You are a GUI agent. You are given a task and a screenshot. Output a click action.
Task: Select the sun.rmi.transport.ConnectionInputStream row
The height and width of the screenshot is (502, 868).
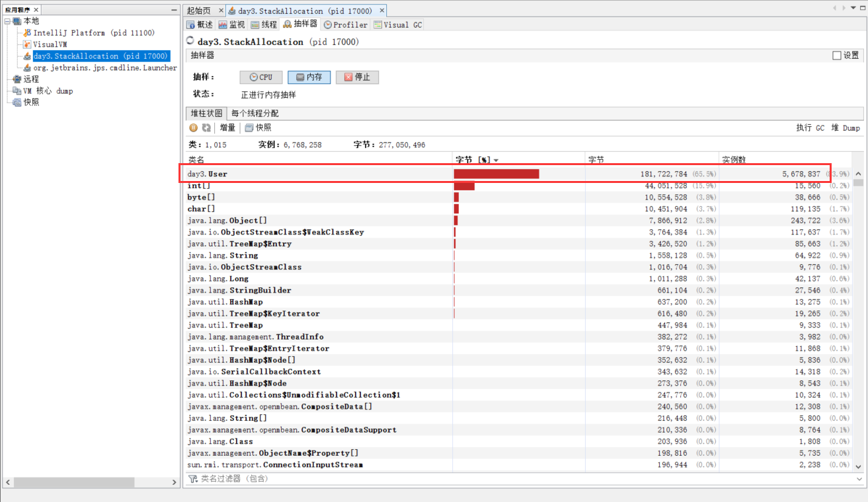(520, 464)
